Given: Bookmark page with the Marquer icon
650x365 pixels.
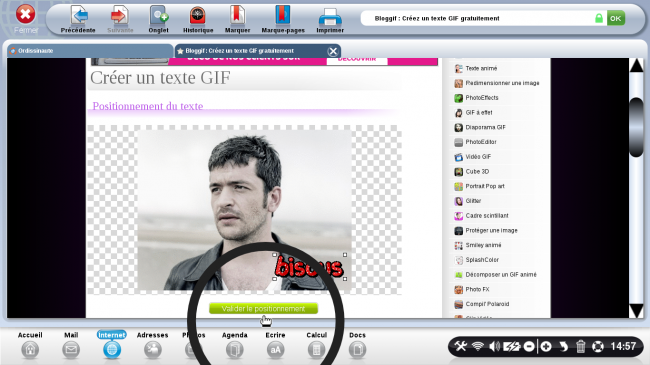Looking at the screenshot, I should [237, 15].
